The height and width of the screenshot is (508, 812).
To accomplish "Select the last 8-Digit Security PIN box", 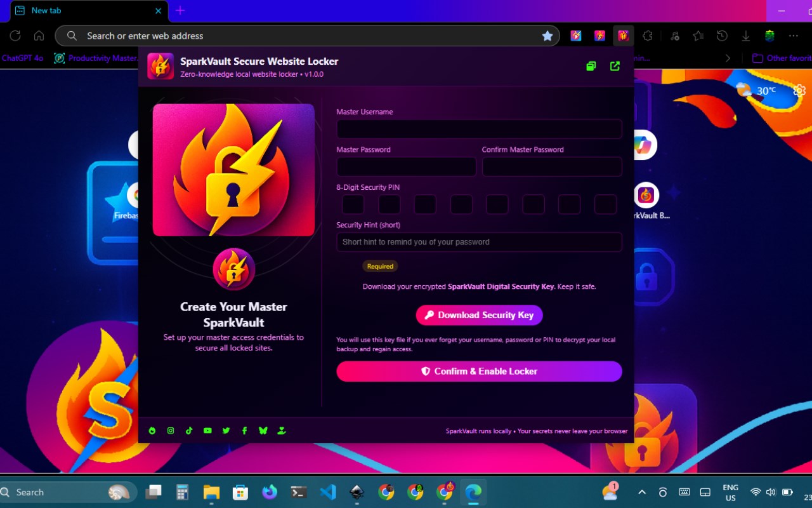I will pyautogui.click(x=606, y=204).
